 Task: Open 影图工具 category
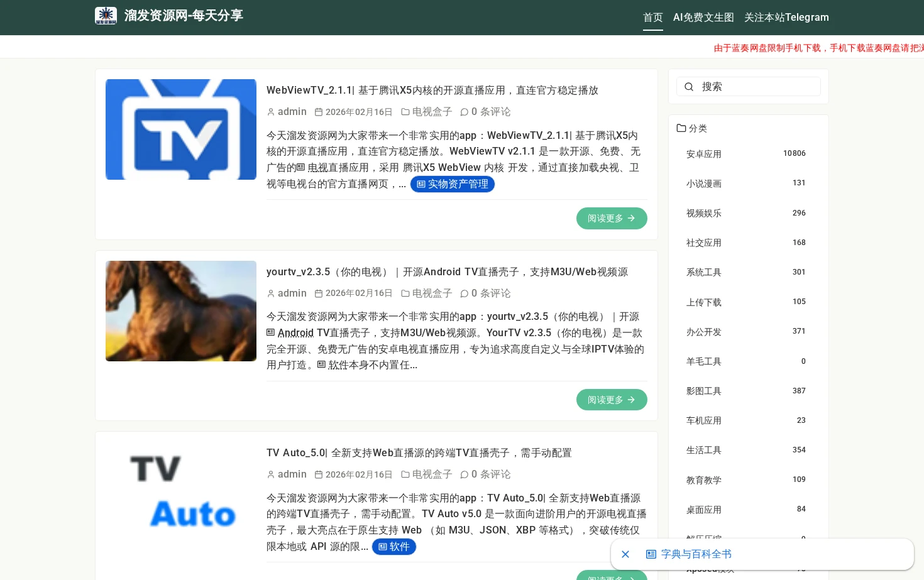coord(704,391)
